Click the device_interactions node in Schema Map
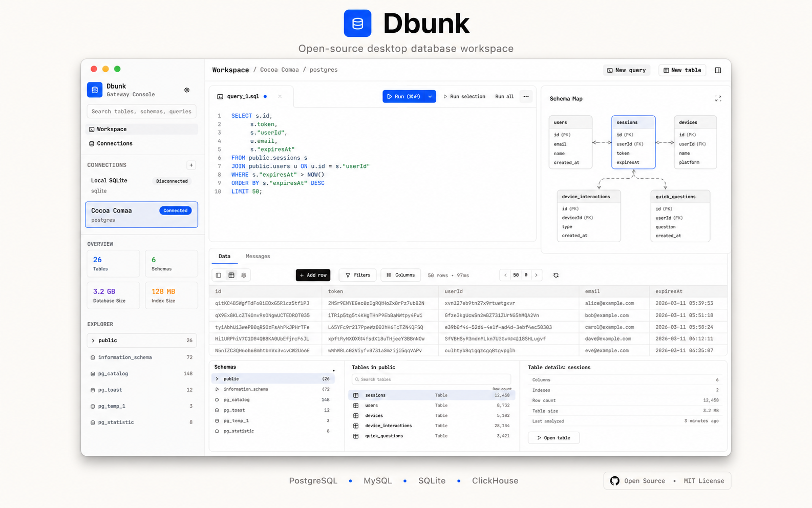Screen dimensions: 812x508 [589, 216]
